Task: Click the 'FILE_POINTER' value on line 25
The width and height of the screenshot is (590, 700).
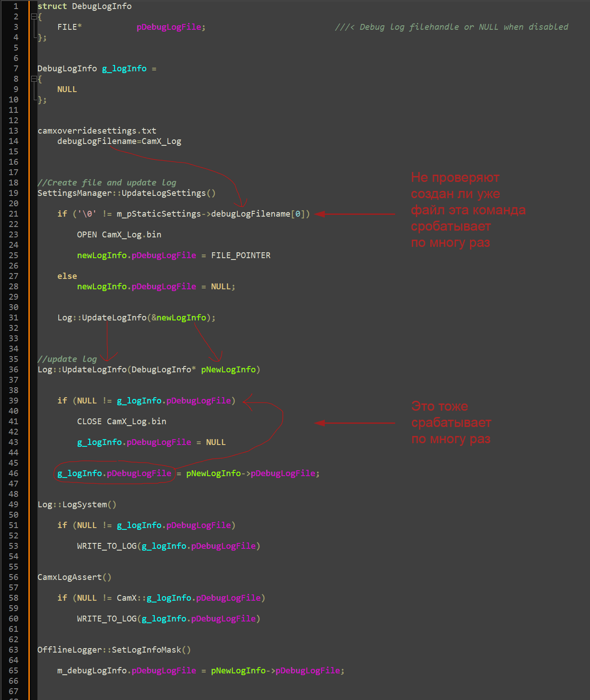Action: click(241, 255)
